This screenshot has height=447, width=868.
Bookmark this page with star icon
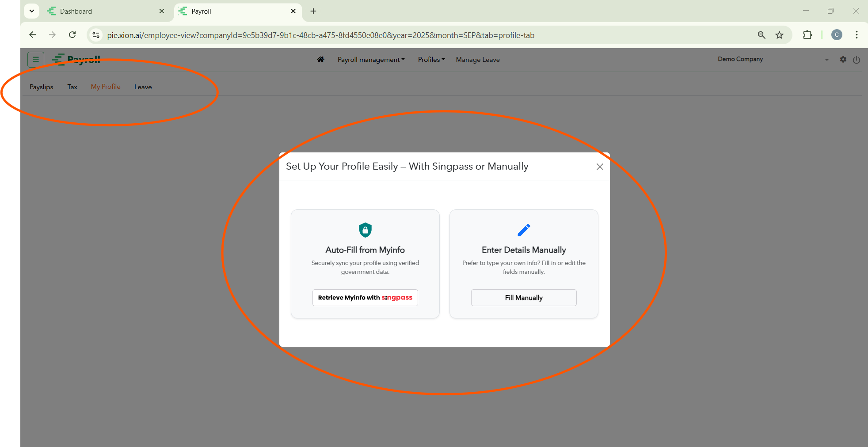pos(779,35)
